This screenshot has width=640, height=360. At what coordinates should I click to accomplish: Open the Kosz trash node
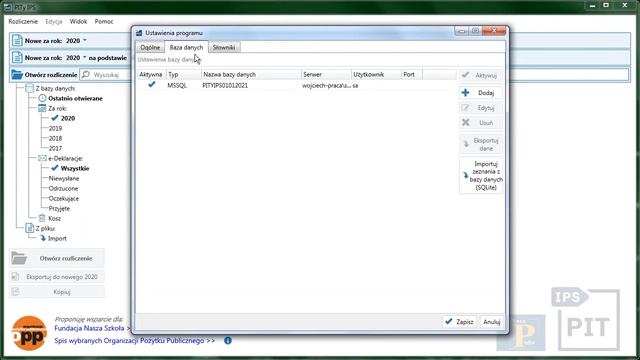click(54, 218)
